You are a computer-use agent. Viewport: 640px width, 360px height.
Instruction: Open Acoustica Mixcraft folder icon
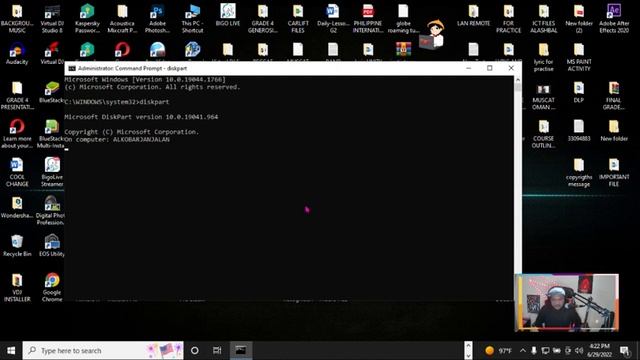click(x=122, y=18)
